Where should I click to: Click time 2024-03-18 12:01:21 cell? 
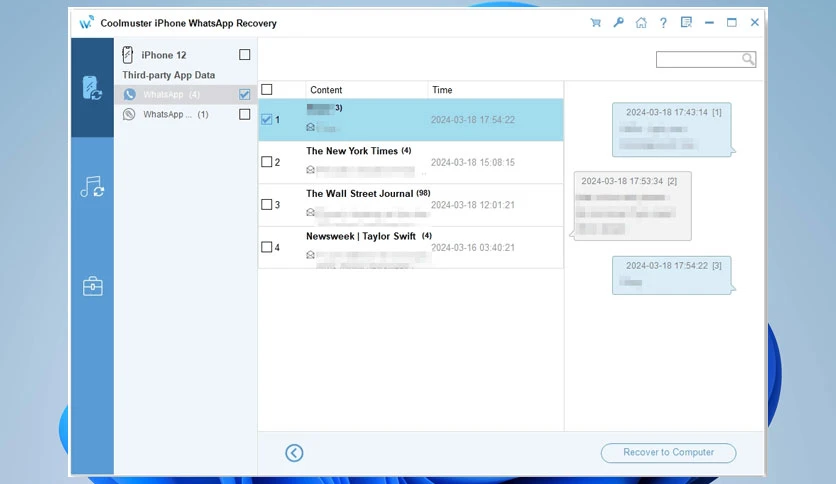[473, 205]
